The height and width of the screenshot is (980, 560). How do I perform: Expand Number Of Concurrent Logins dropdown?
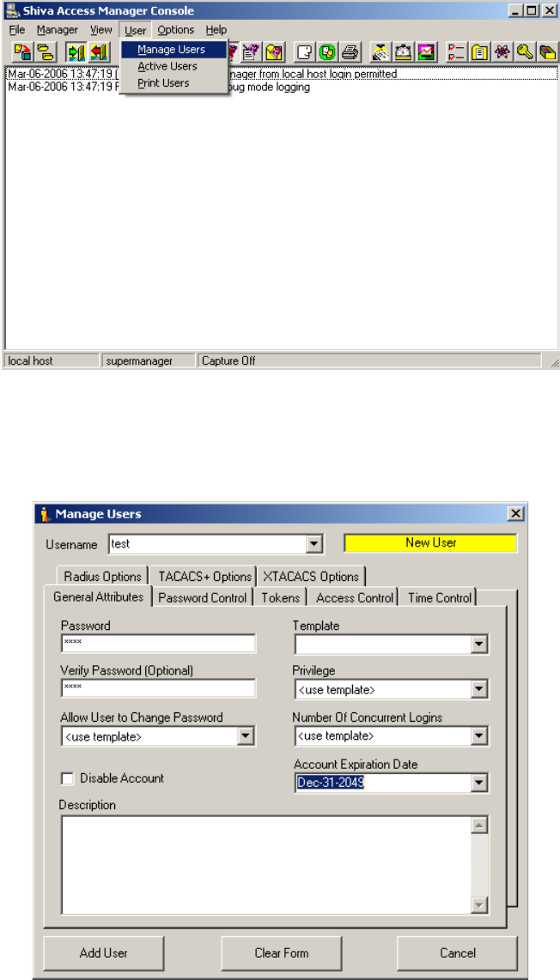tap(478, 736)
